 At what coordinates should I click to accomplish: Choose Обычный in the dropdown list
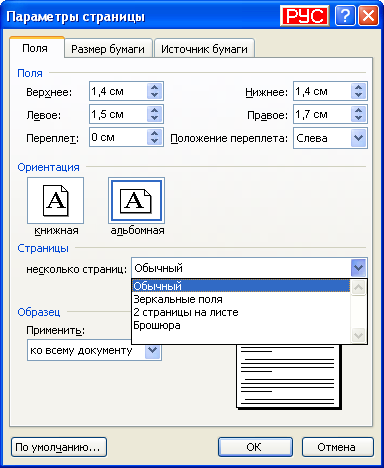tap(241, 286)
